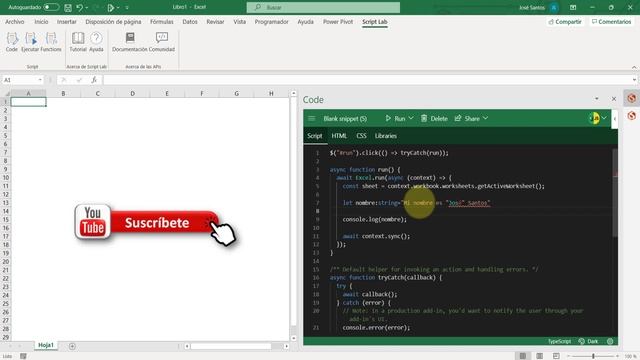Screen dimensions: 640x360
Task: Click the user avatar in Script Lab header
Action: 594,118
